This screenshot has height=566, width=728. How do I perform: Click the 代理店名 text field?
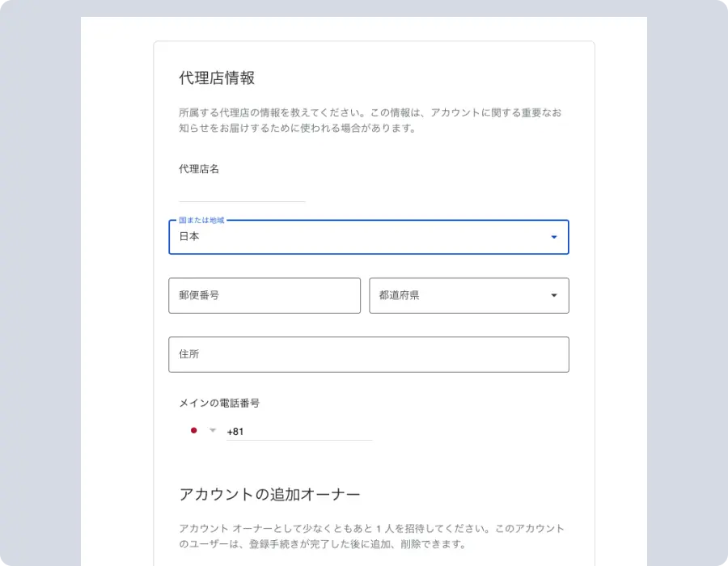point(242,192)
